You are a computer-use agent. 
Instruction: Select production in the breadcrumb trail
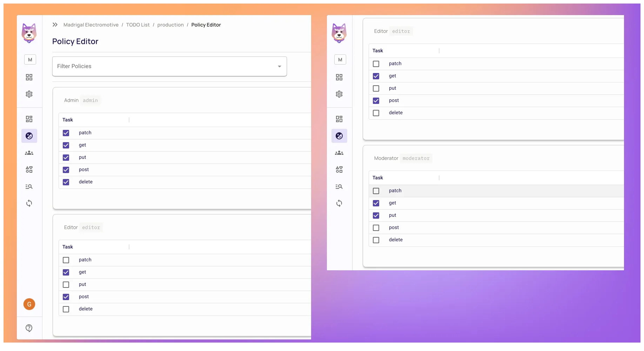pyautogui.click(x=170, y=25)
